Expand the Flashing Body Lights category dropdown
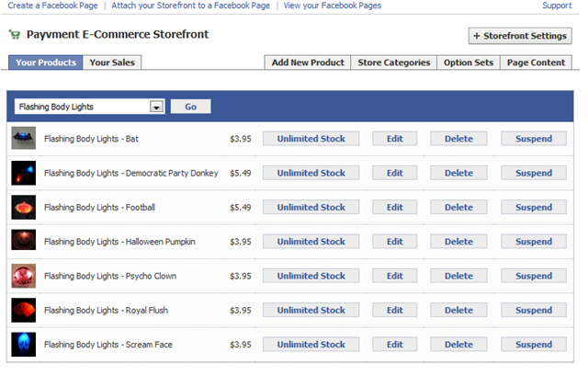This screenshot has height=375, width=588. coord(90,107)
